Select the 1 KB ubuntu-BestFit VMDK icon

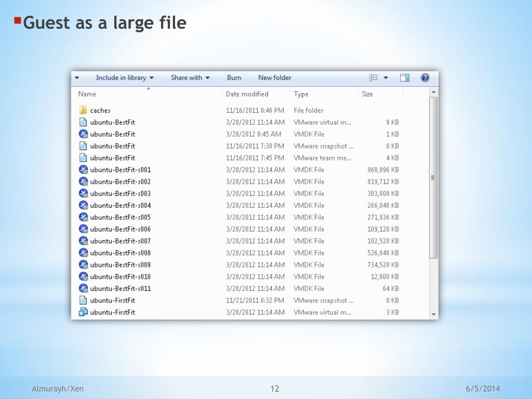(x=83, y=134)
